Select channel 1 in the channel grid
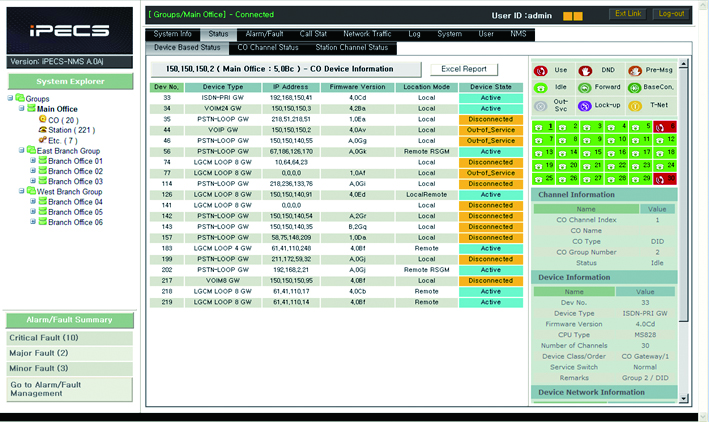 click(543, 127)
